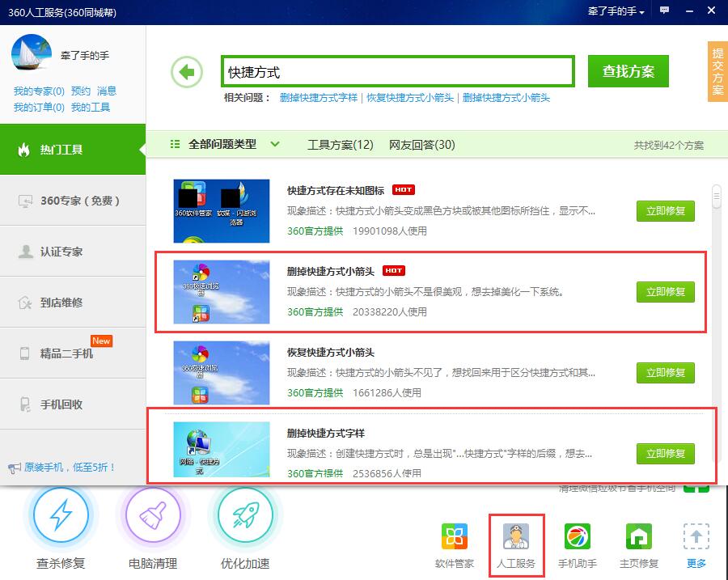Click the megaphone icon beside 原装手机 promo

point(15,468)
